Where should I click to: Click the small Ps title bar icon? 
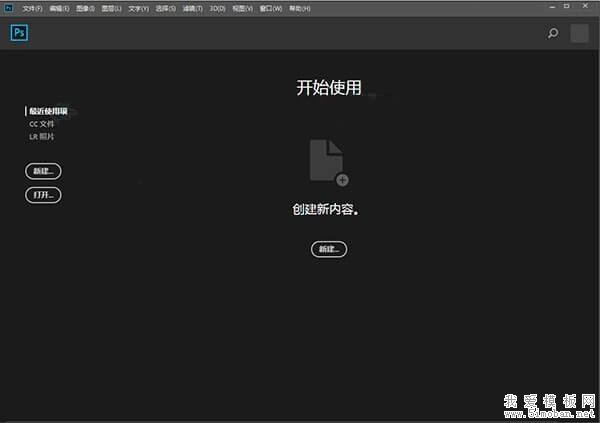[8, 8]
